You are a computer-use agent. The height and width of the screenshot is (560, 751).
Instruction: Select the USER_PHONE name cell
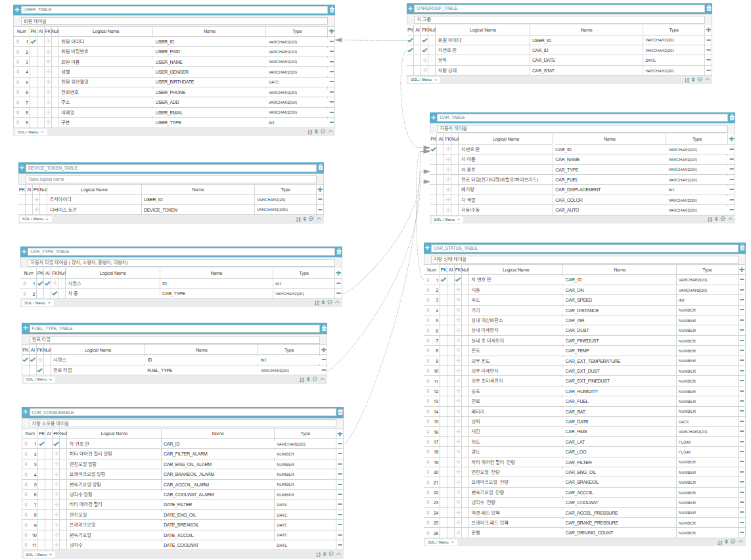(x=210, y=93)
